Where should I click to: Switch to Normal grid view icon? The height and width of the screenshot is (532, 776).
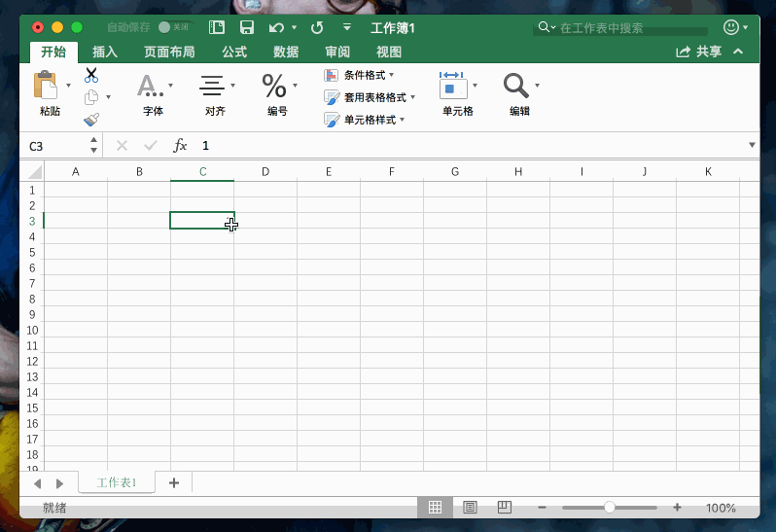[x=435, y=508]
